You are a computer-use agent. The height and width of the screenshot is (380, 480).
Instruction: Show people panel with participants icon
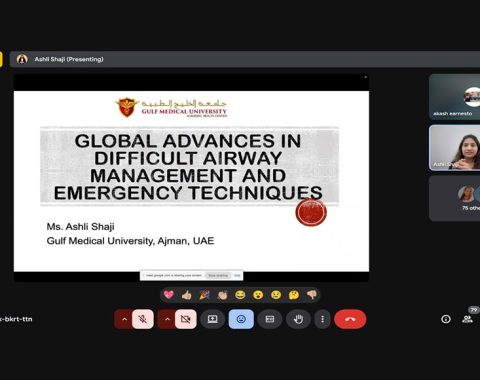tap(467, 319)
